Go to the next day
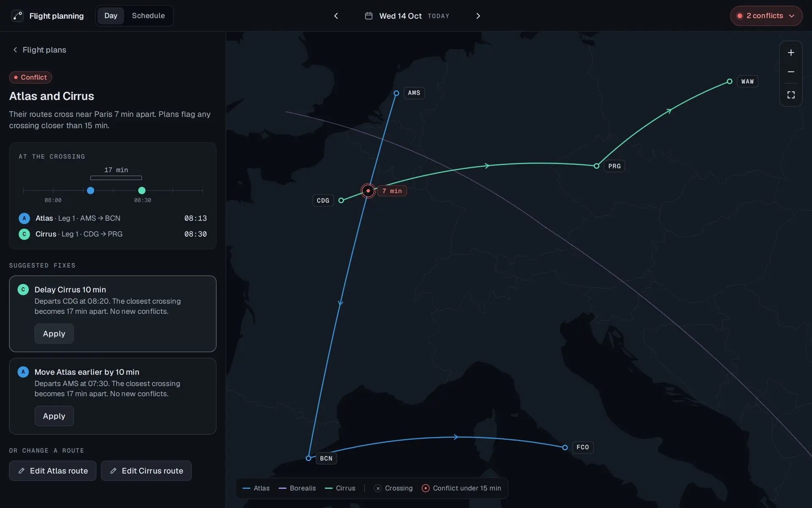The width and height of the screenshot is (812, 508). point(478,16)
